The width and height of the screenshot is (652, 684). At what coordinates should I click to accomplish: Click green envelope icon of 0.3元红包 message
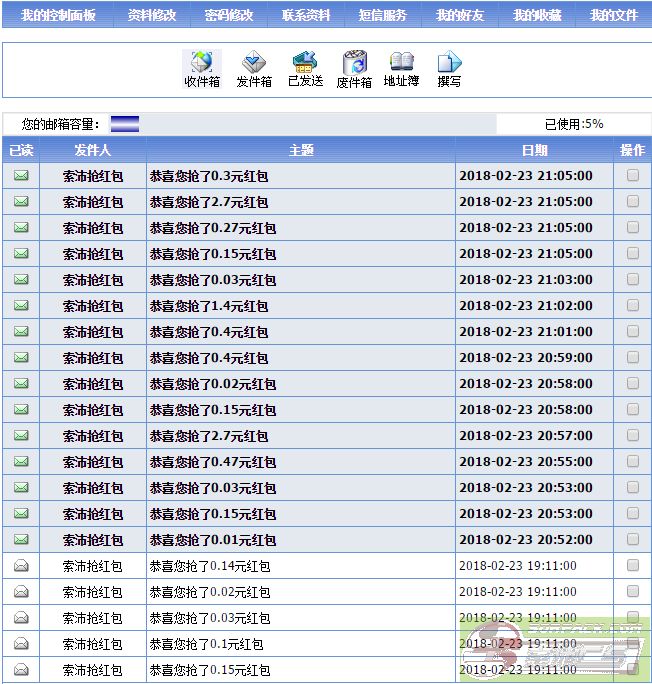[x=21, y=176]
